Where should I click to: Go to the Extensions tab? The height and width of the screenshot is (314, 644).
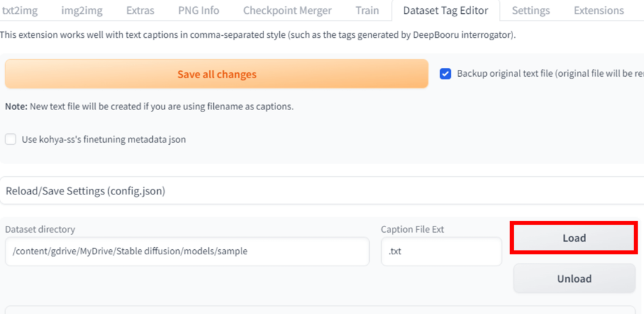click(x=599, y=10)
